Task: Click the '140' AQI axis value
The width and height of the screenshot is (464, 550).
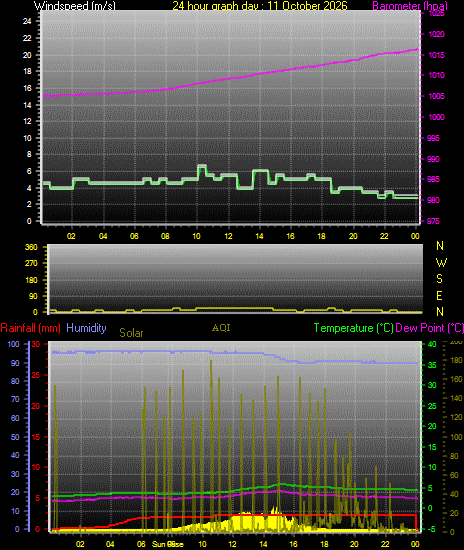Action: [x=457, y=398]
